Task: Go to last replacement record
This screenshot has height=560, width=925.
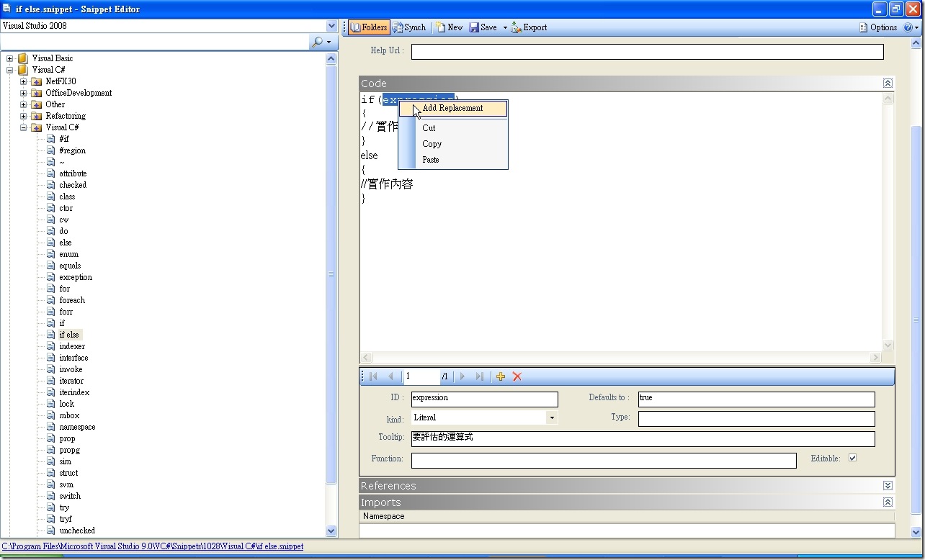Action: (x=480, y=376)
